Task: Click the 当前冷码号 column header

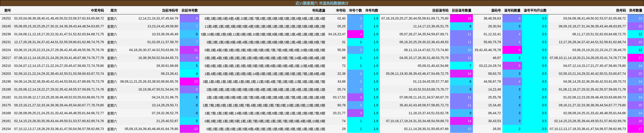Action: 170,10
